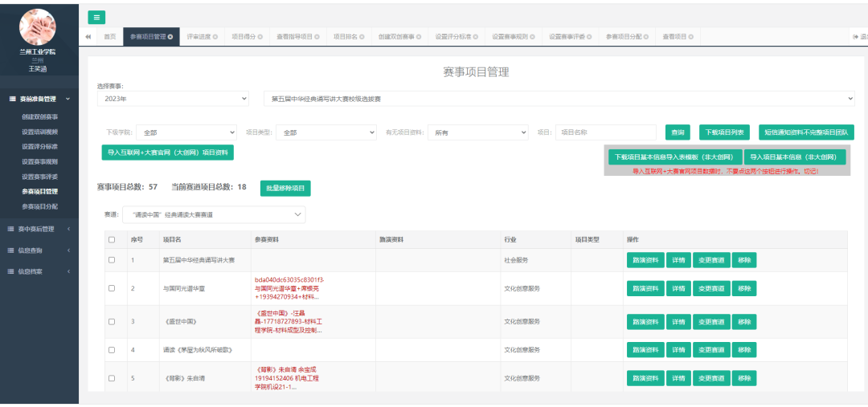The height and width of the screenshot is (407, 868).
Task: Click the 查询 search button
Action: pyautogui.click(x=678, y=132)
